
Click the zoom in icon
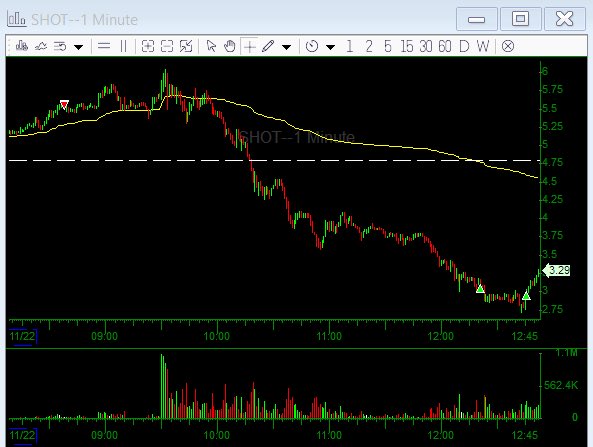pos(147,46)
